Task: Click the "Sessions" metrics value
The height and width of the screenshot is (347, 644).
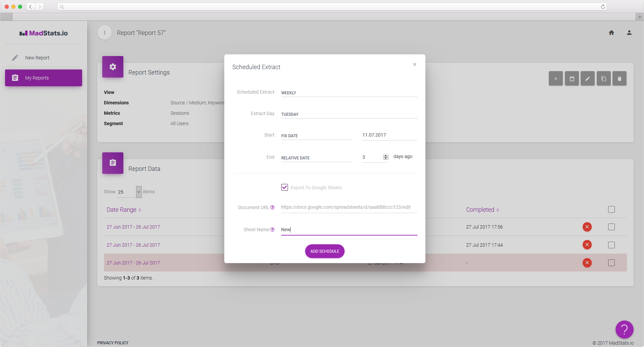Action: [x=180, y=113]
